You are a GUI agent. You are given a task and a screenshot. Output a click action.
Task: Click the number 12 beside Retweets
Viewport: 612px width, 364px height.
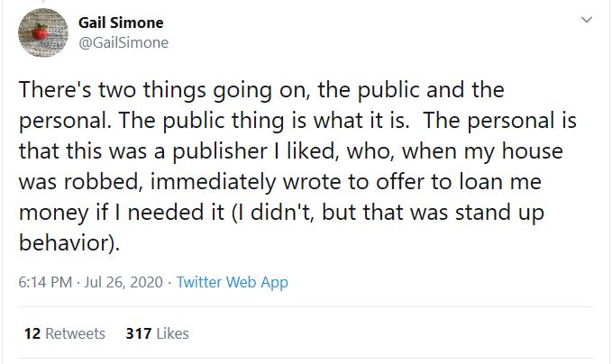[x=32, y=333]
